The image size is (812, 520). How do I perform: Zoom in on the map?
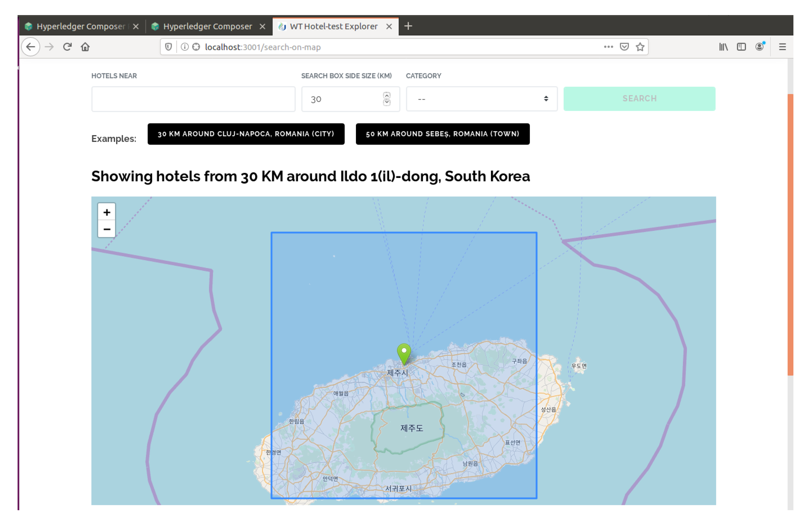(x=107, y=212)
